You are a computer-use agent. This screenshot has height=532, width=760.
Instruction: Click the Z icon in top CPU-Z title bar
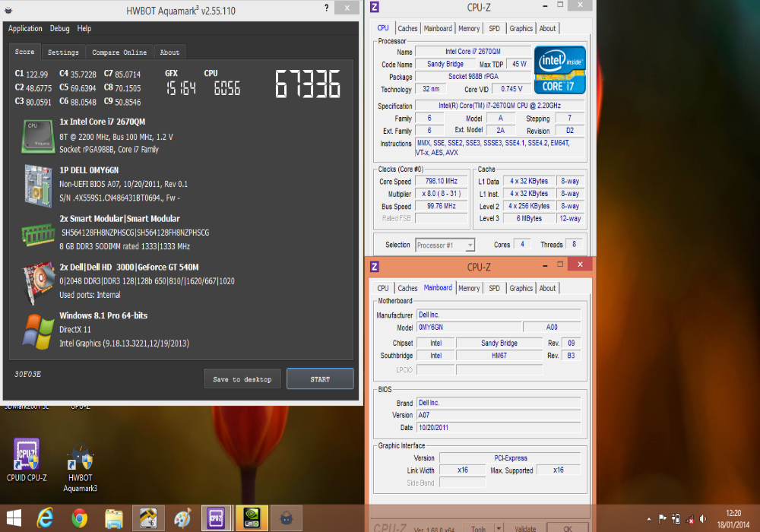375,8
